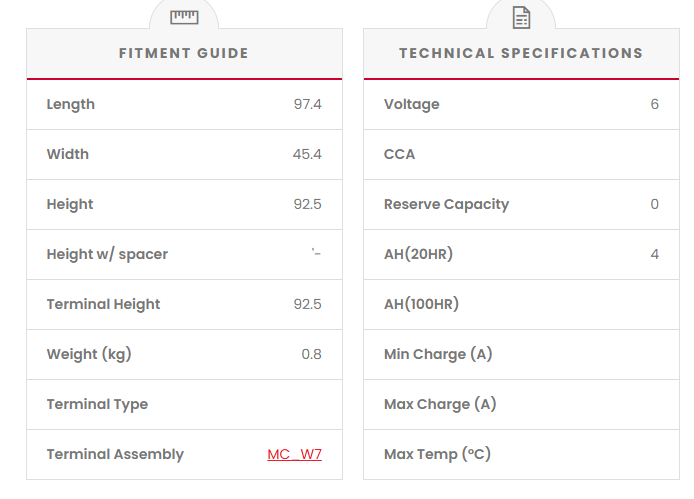Click the Max Charge (A) label
The width and height of the screenshot is (694, 499).
point(440,404)
